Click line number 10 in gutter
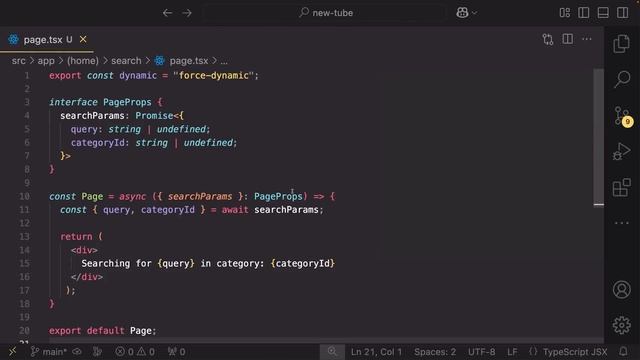This screenshot has height=360, width=640. coord(24,196)
